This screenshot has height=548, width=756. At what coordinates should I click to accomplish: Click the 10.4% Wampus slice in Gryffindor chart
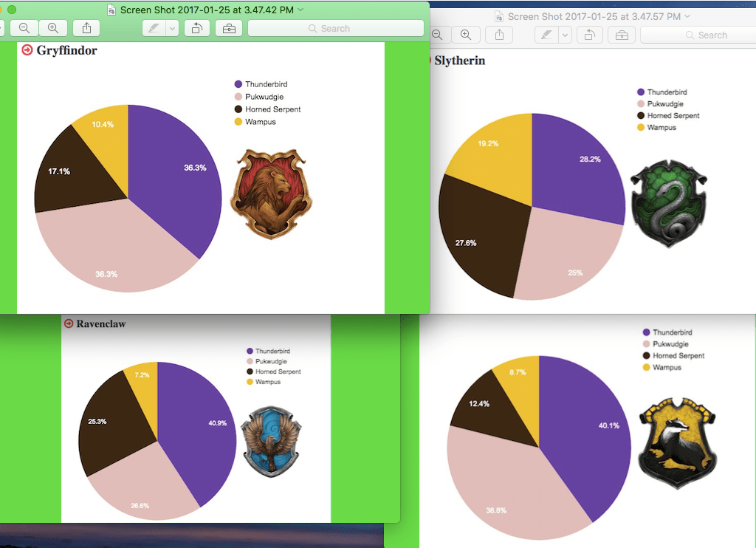click(107, 140)
